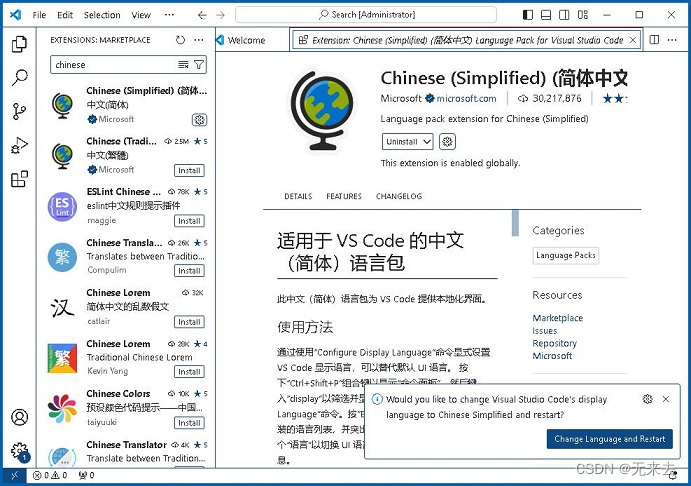The width and height of the screenshot is (691, 486).
Task: Click the readme vertical scrollbar thumb
Action: point(515,223)
